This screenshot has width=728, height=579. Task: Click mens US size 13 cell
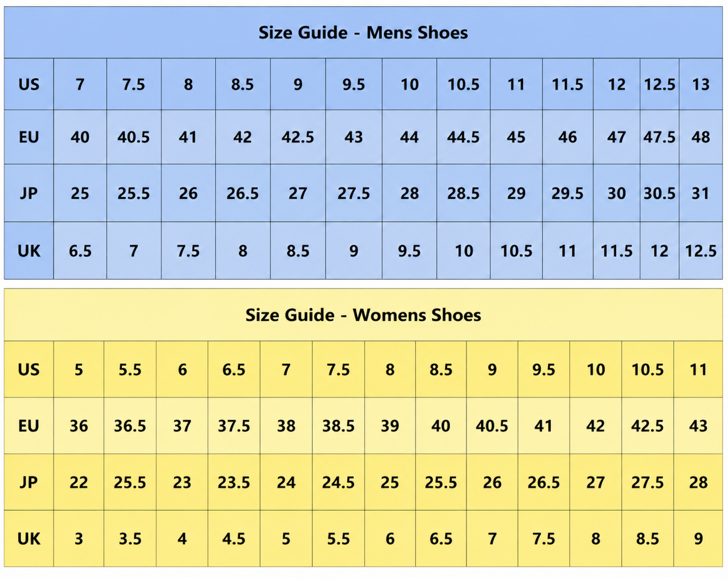pos(701,84)
